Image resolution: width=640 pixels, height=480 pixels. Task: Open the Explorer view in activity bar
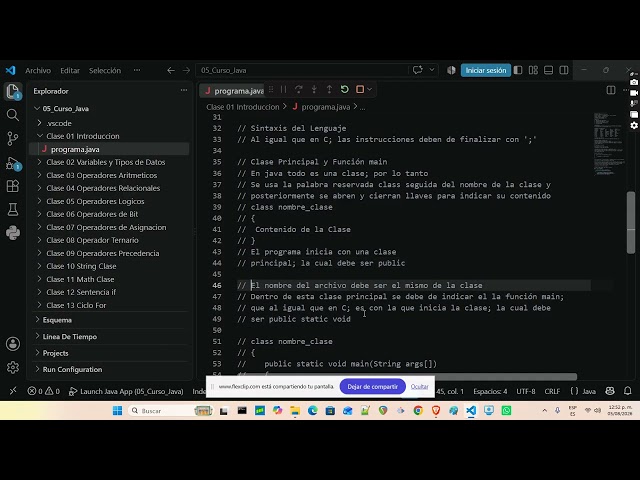coord(13,91)
